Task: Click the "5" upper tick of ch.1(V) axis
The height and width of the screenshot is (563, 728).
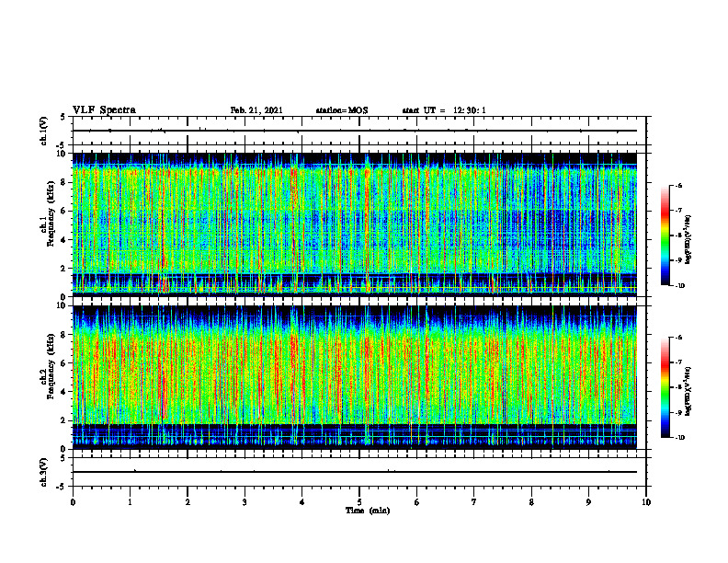Action: point(63,117)
